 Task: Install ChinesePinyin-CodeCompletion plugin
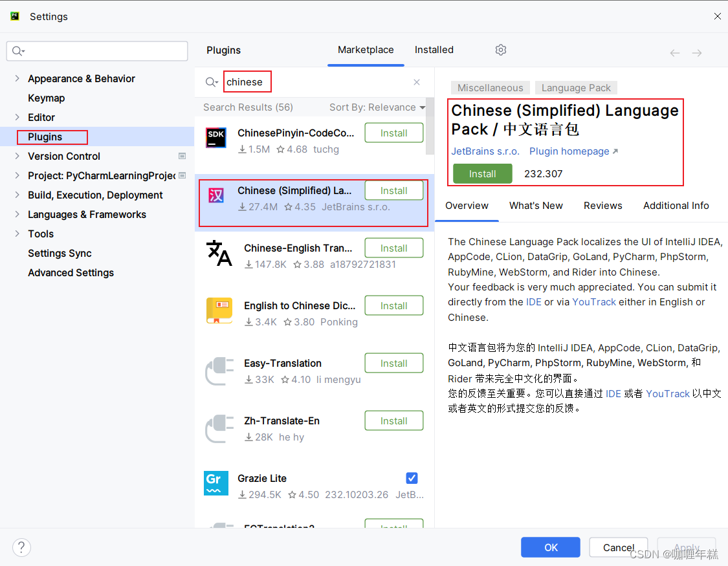pyautogui.click(x=393, y=133)
